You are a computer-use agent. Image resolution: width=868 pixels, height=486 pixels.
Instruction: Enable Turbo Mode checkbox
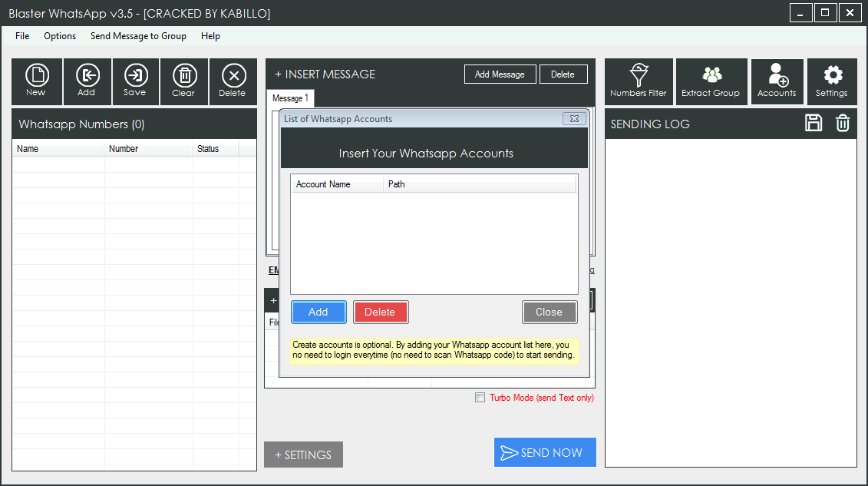[x=480, y=398]
